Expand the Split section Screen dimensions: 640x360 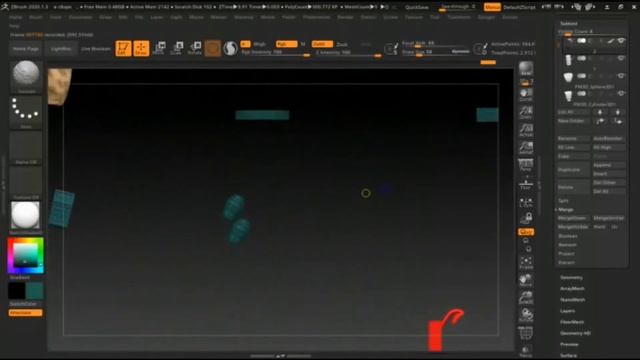pos(564,201)
